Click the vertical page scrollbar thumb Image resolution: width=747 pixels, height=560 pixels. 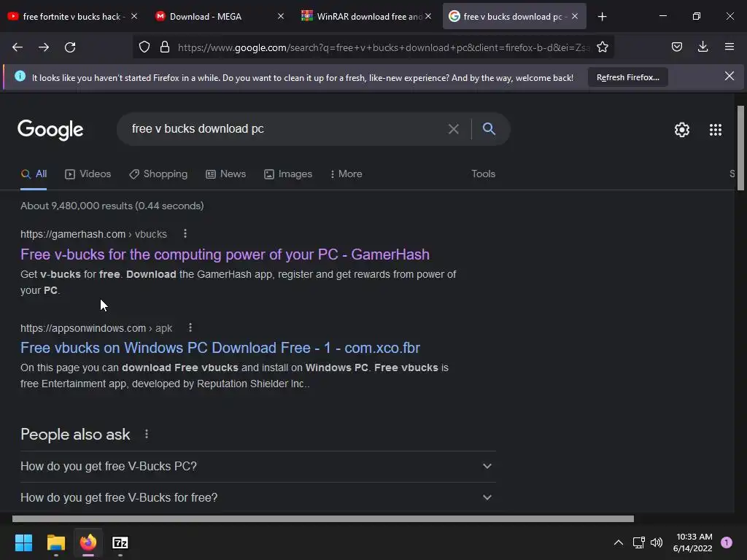pos(740,148)
